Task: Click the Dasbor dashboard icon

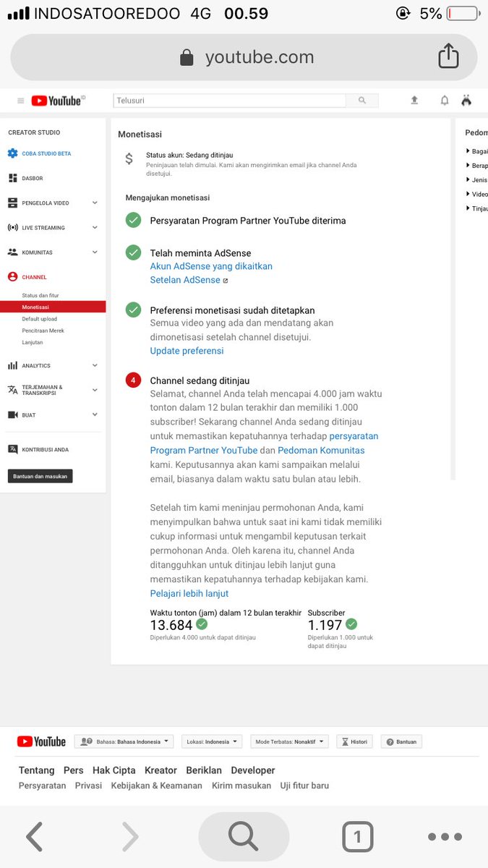Action: pos(12,178)
